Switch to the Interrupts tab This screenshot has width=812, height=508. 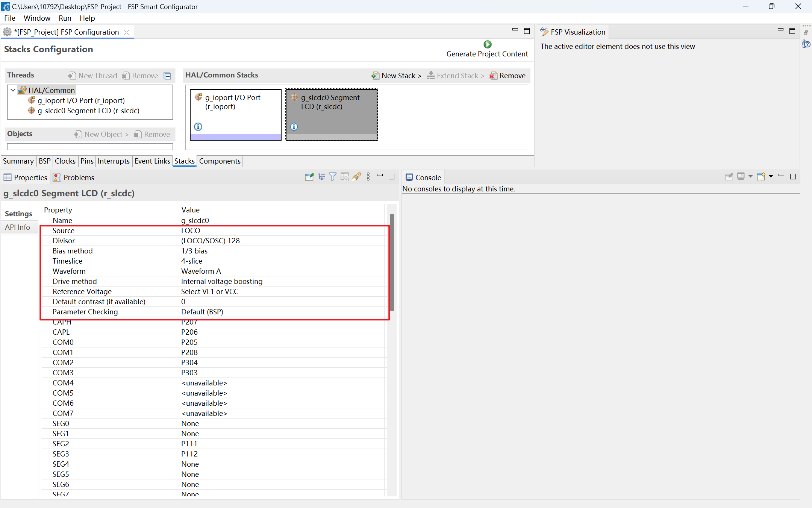click(114, 161)
